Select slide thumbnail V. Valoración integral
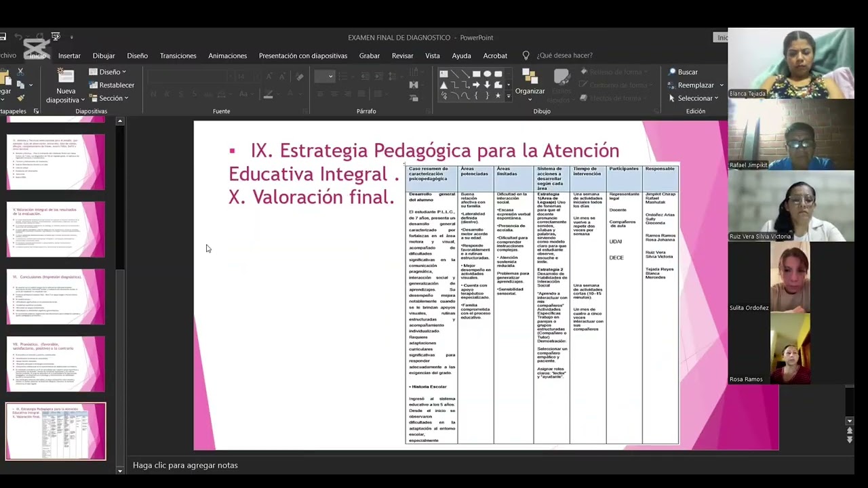The width and height of the screenshot is (868, 488). 56,229
